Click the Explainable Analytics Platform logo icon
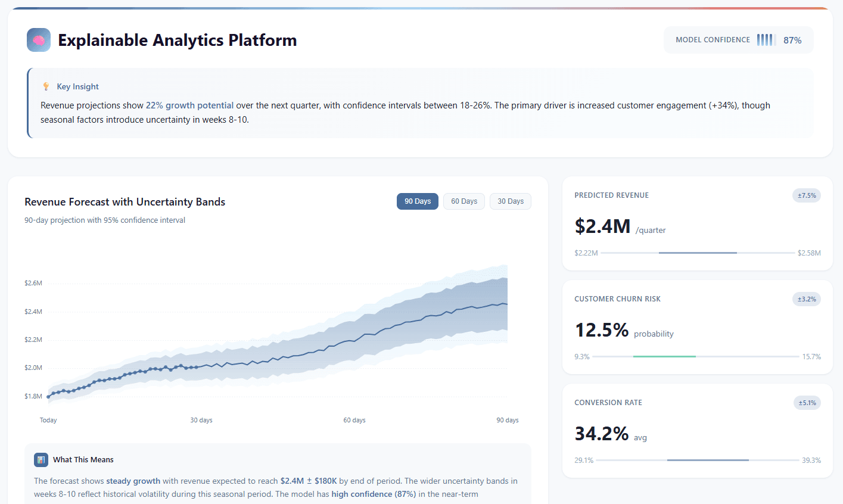The image size is (843, 504). pos(38,40)
